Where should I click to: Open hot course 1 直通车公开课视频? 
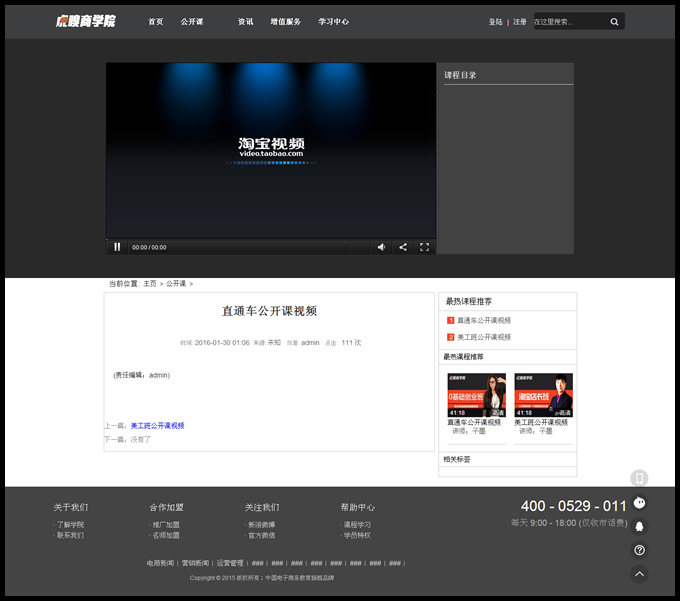tap(484, 320)
